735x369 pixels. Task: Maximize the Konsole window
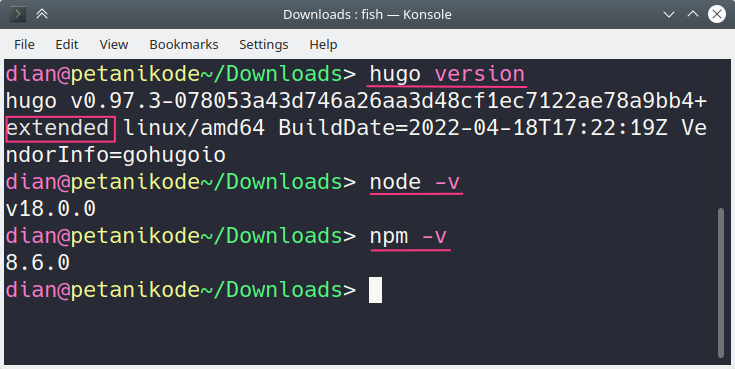pyautogui.click(x=693, y=14)
